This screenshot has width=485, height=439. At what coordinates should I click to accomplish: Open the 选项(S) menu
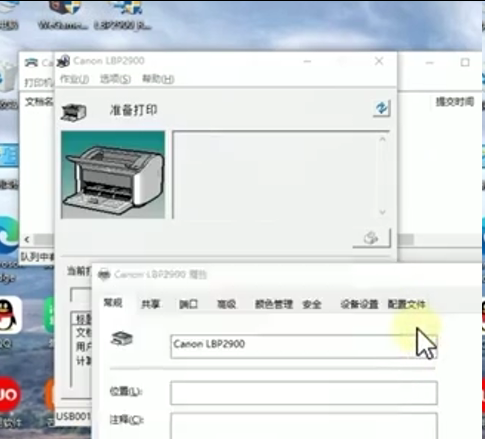pyautogui.click(x=115, y=79)
